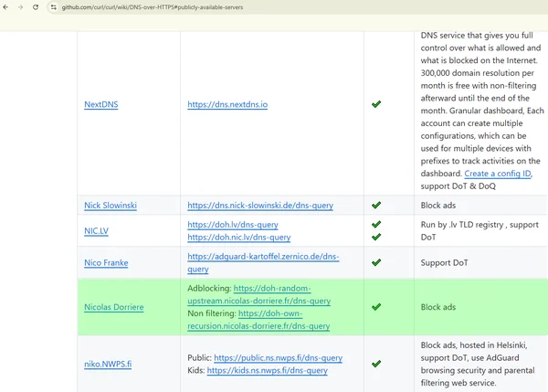Select 'Non filtering:' label text
Viewport: 548px width, 392px height.
coord(212,313)
